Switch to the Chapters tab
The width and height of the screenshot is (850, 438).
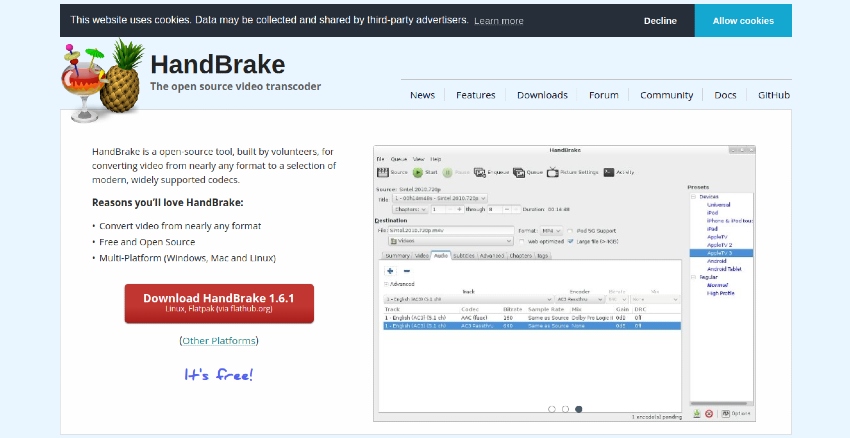(520, 256)
